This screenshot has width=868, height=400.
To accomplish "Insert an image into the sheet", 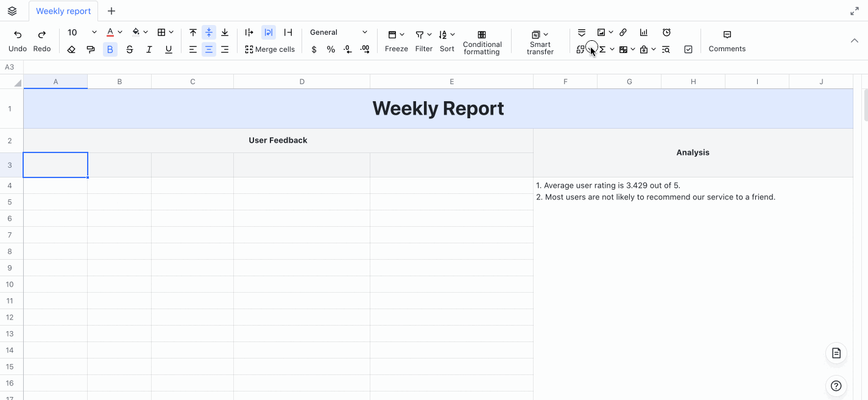I will [x=602, y=32].
